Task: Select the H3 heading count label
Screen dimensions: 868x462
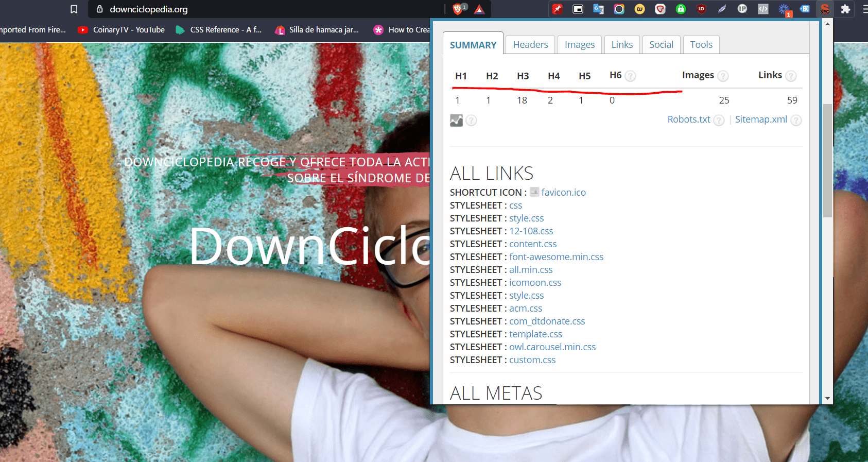Action: tap(523, 76)
